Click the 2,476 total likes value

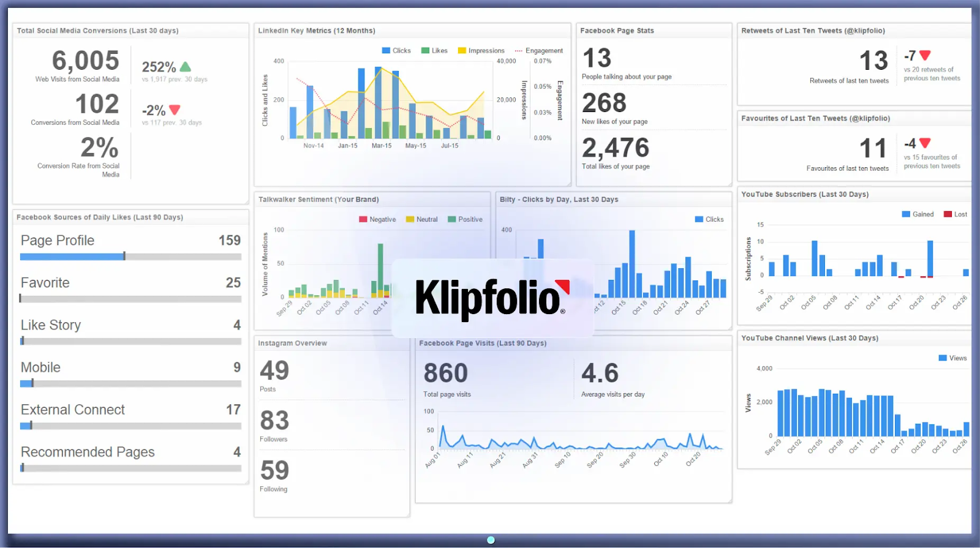(x=616, y=148)
